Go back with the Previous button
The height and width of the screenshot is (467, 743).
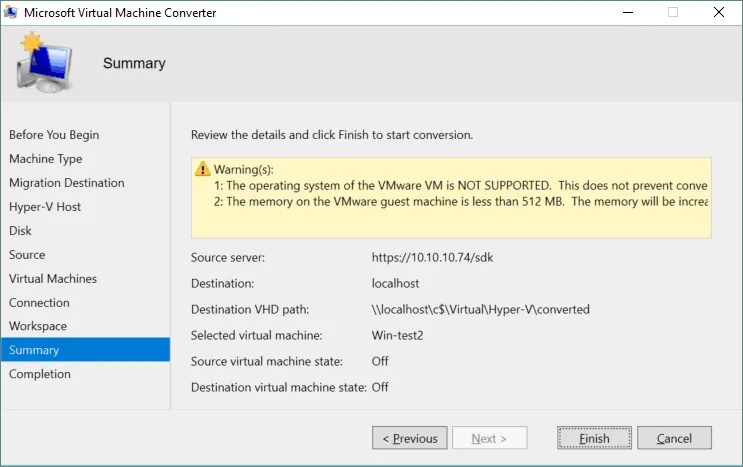coord(409,438)
